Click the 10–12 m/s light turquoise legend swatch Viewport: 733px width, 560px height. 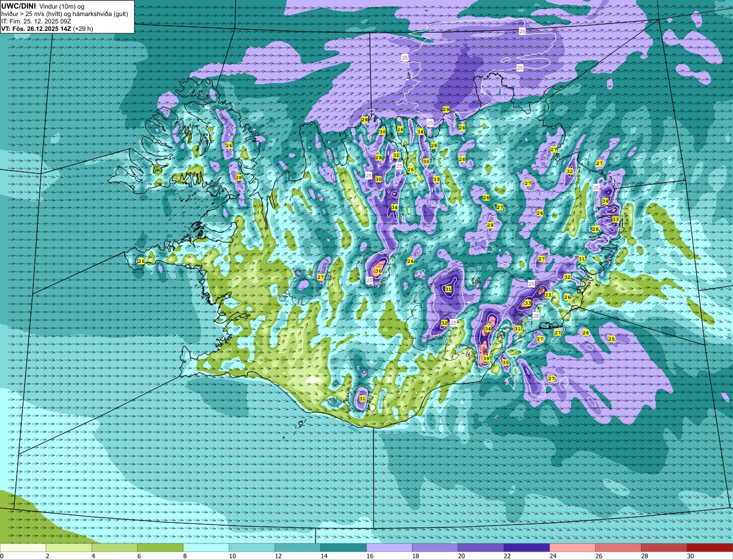tap(252, 548)
